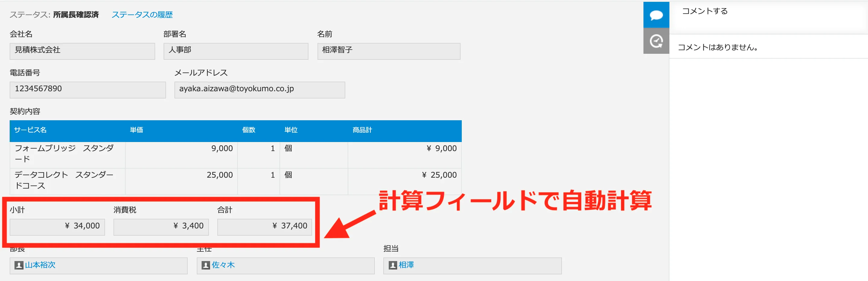Click user icon next to 佐々木
868x281 pixels.
206,265
